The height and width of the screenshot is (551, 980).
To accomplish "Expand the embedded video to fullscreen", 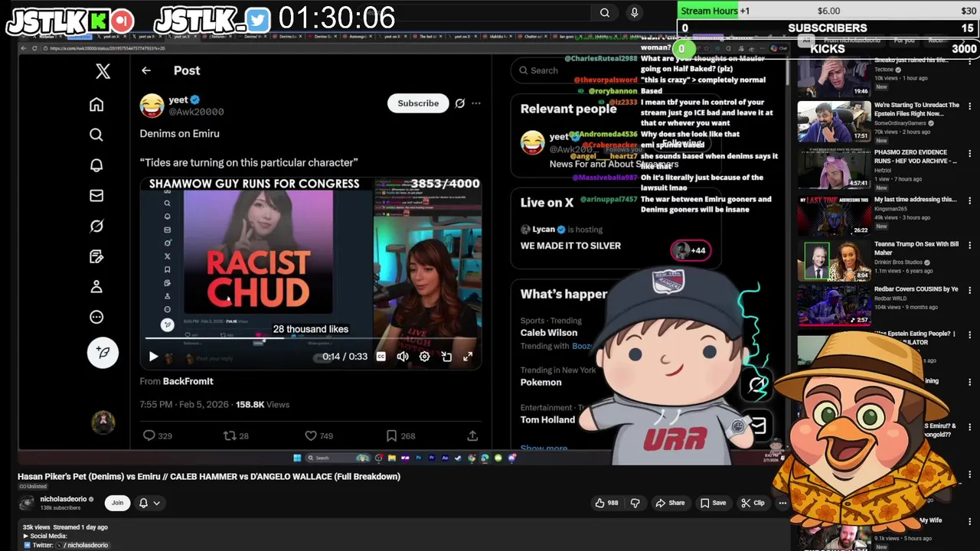I will [x=468, y=357].
